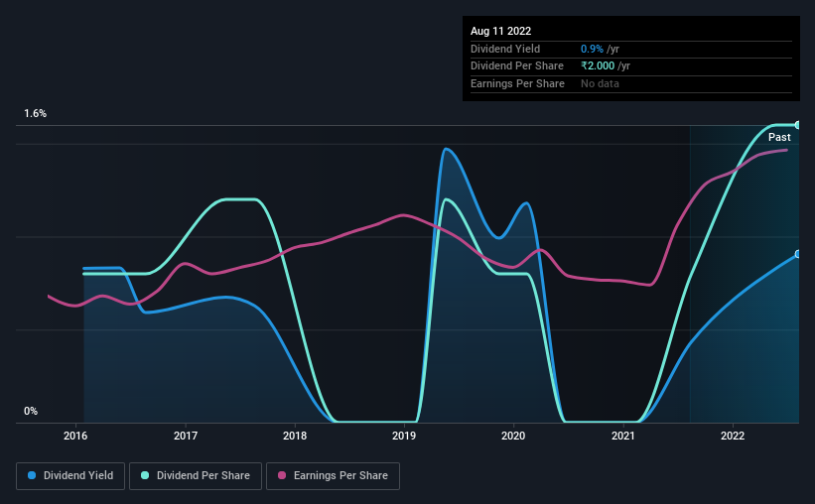Screen dimensions: 815x504
Task: Click the pink Earnings Per Share legend dot
Action: click(x=282, y=475)
